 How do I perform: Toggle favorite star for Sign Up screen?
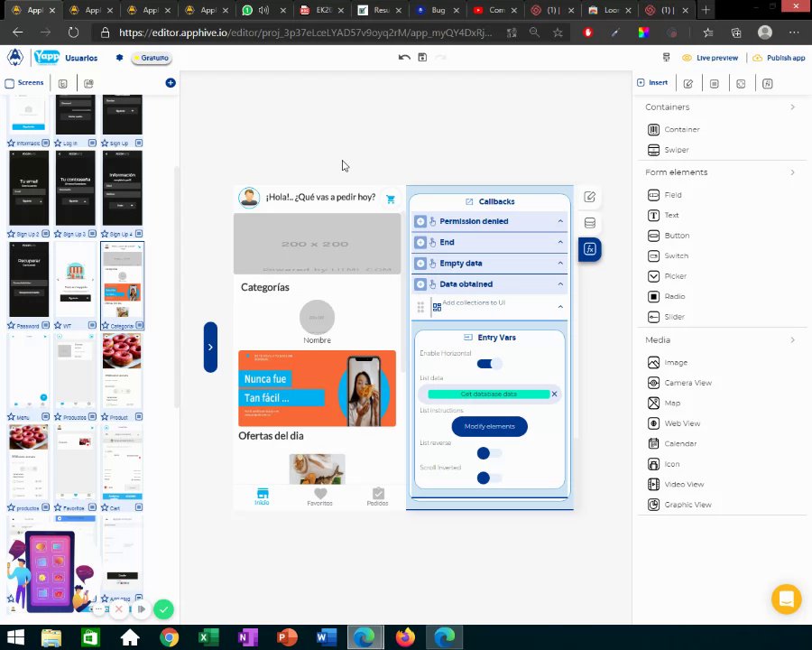pyautogui.click(x=105, y=143)
